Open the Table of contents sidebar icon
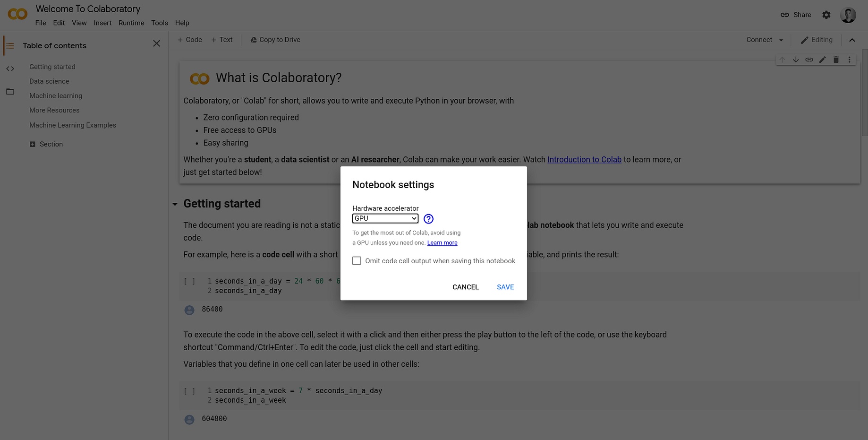 10,46
